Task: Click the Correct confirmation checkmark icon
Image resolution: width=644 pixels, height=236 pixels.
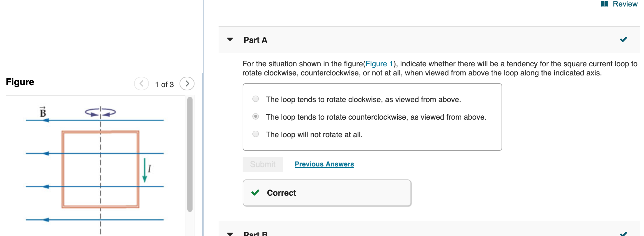Action: tap(256, 192)
